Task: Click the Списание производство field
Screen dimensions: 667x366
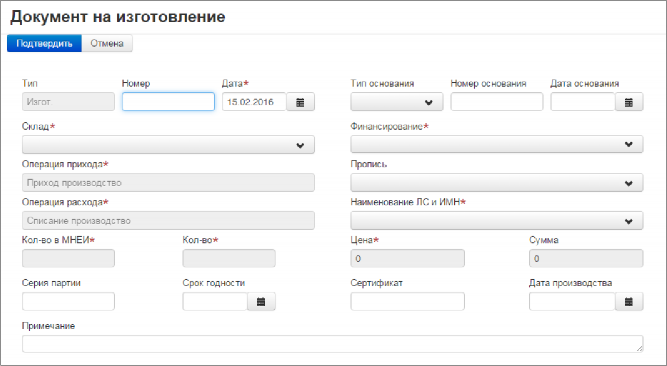Action: (x=168, y=221)
